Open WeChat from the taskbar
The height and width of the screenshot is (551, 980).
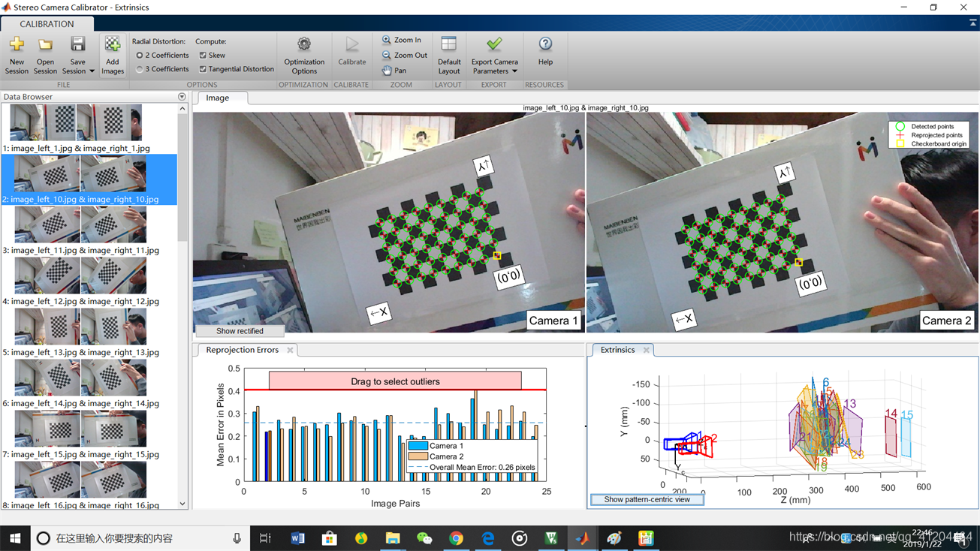424,538
